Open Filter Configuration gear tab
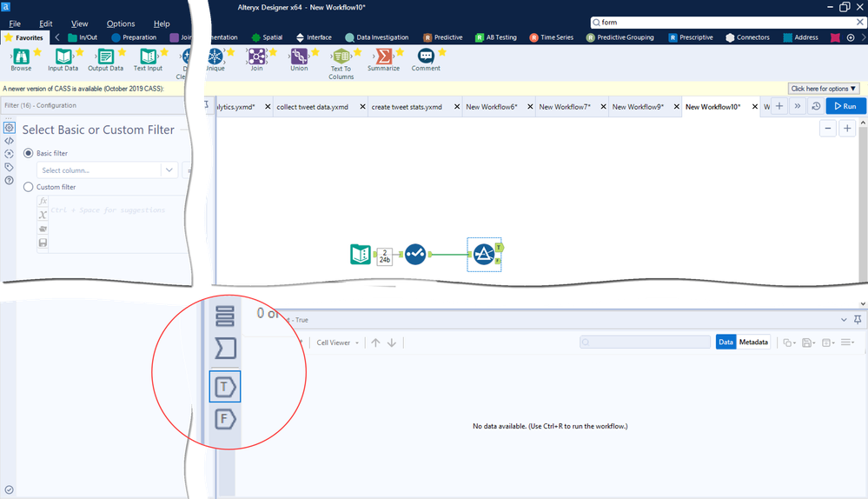The width and height of the screenshot is (868, 499). [10, 128]
